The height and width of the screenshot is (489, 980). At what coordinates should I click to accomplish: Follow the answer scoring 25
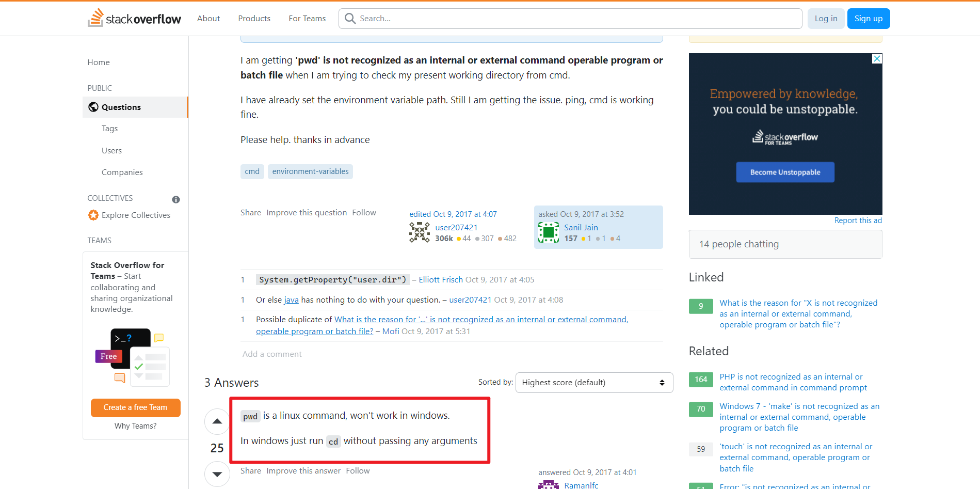(x=358, y=471)
